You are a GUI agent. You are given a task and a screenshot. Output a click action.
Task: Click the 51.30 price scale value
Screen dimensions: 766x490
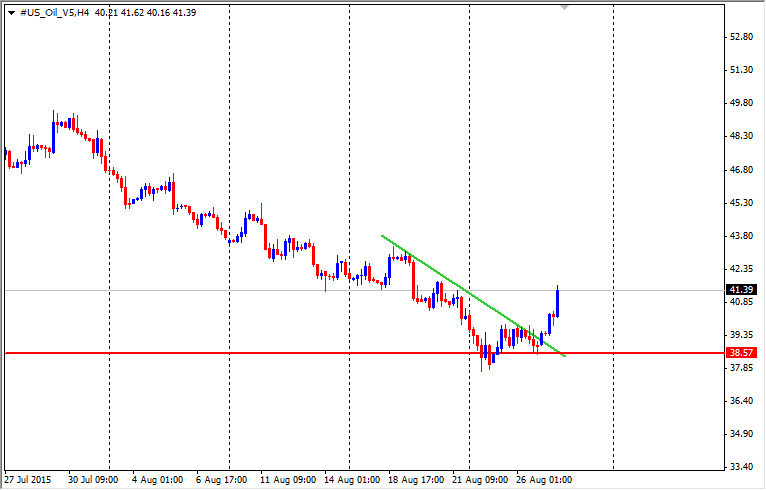coord(741,70)
